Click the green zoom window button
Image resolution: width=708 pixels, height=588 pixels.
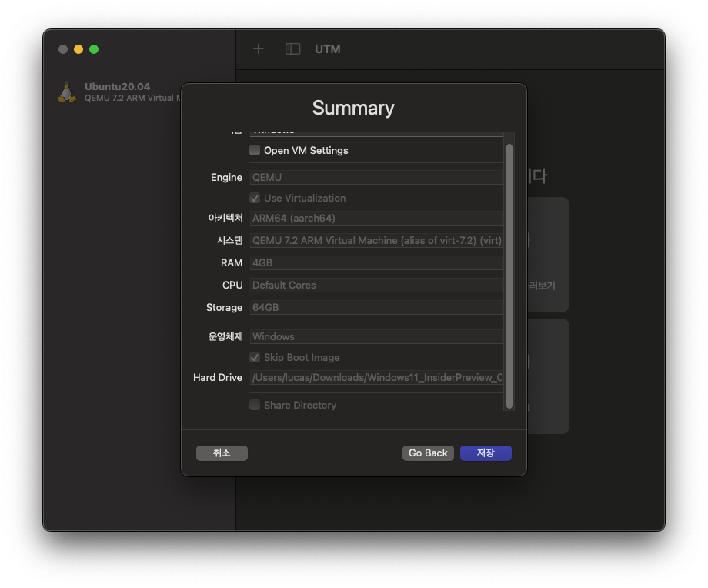(x=94, y=49)
